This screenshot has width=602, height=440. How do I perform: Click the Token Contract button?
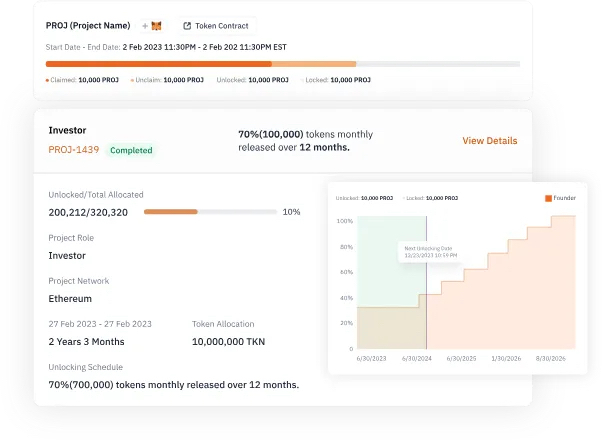[x=217, y=26]
